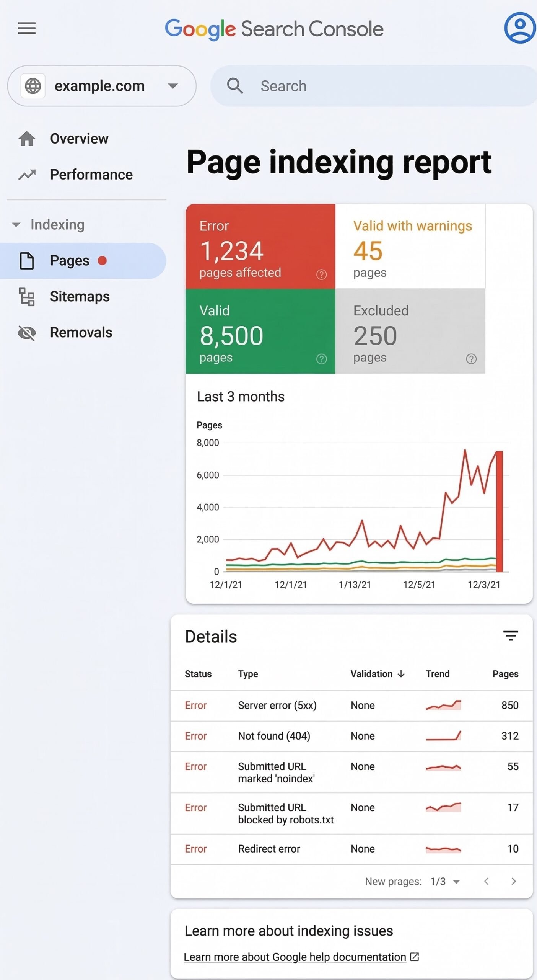The height and width of the screenshot is (980, 537).
Task: Toggle the red Error status tile
Action: click(x=260, y=246)
